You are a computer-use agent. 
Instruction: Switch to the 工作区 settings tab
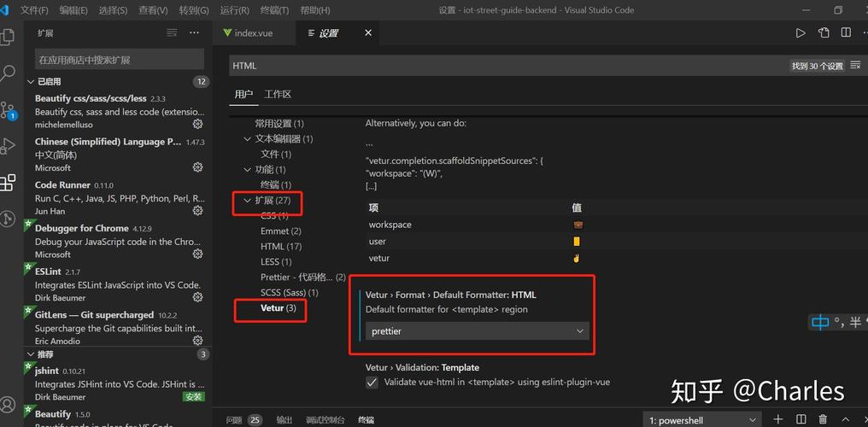pos(278,95)
